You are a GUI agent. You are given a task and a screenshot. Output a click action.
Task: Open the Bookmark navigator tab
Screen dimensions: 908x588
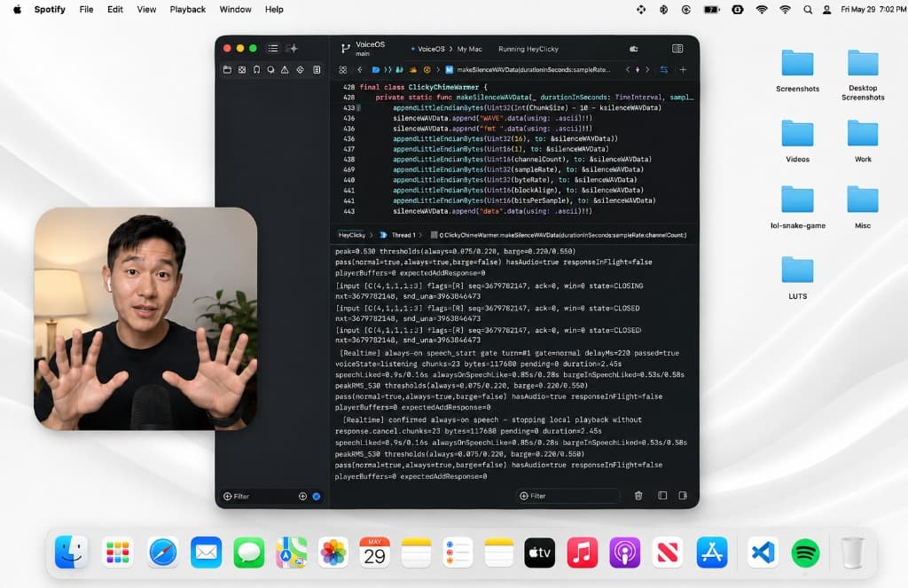tap(256, 69)
